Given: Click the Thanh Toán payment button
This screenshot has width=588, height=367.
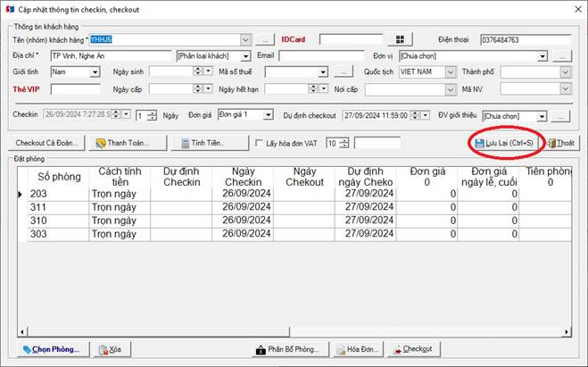Looking at the screenshot, I should (128, 143).
